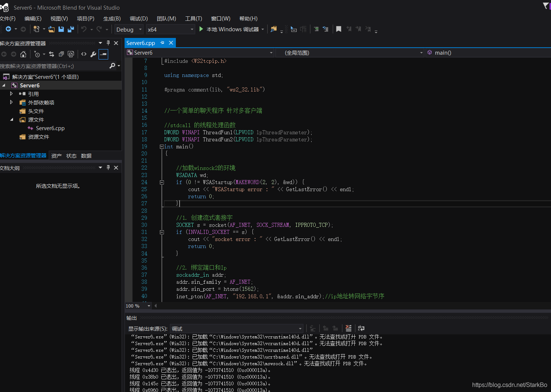The width and height of the screenshot is (551, 392).
Task: Click the home icon in Solution Explorer
Action: (x=23, y=54)
